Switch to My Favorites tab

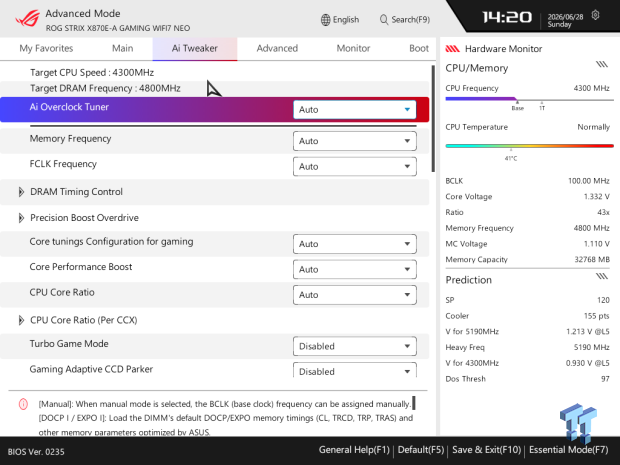(x=46, y=48)
